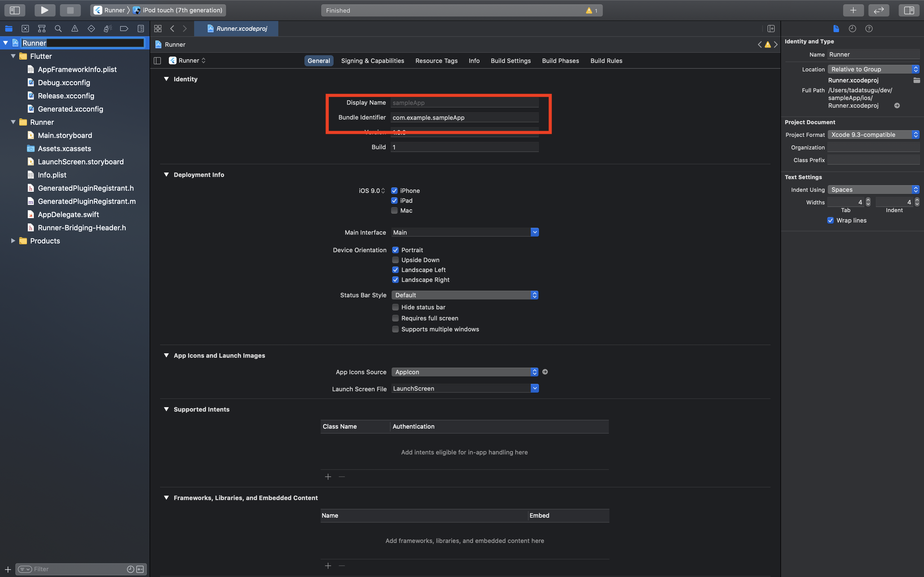Enable Hide status bar checkbox
Viewport: 924px width, 577px height.
pos(395,307)
